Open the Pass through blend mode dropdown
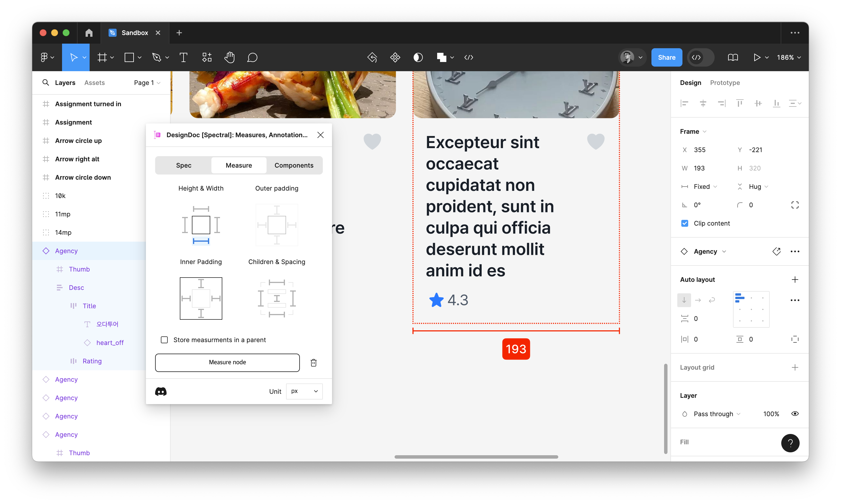Image resolution: width=841 pixels, height=504 pixels. point(717,414)
